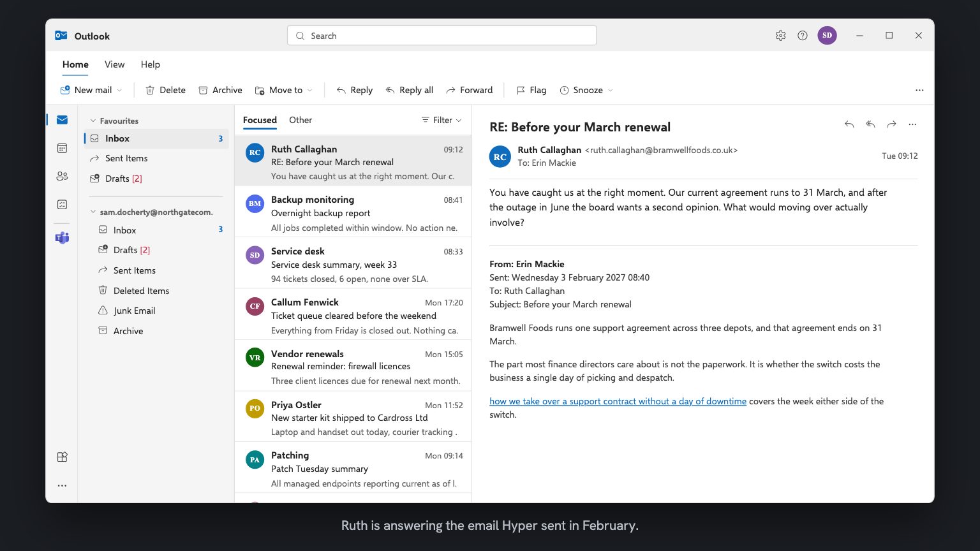
Task: Click Reply all in the toolbar
Action: pos(410,91)
